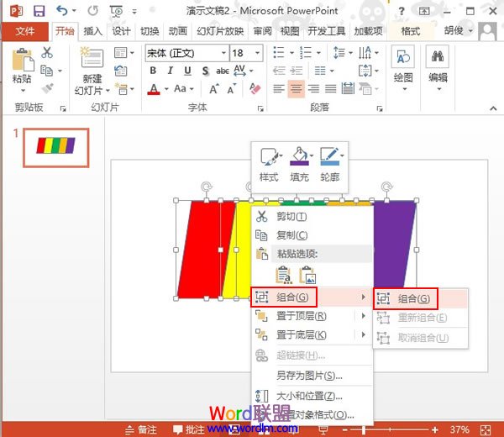Justify the paragraph text
The height and width of the screenshot is (437, 504).
330,88
